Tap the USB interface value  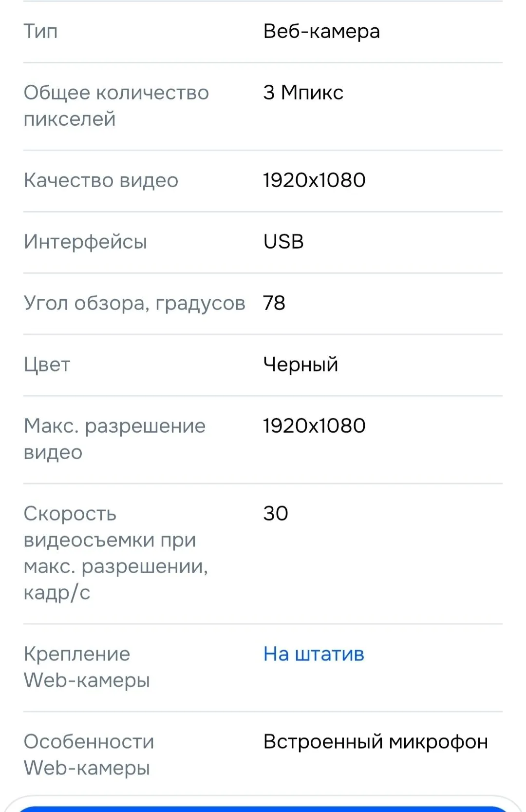click(x=283, y=242)
